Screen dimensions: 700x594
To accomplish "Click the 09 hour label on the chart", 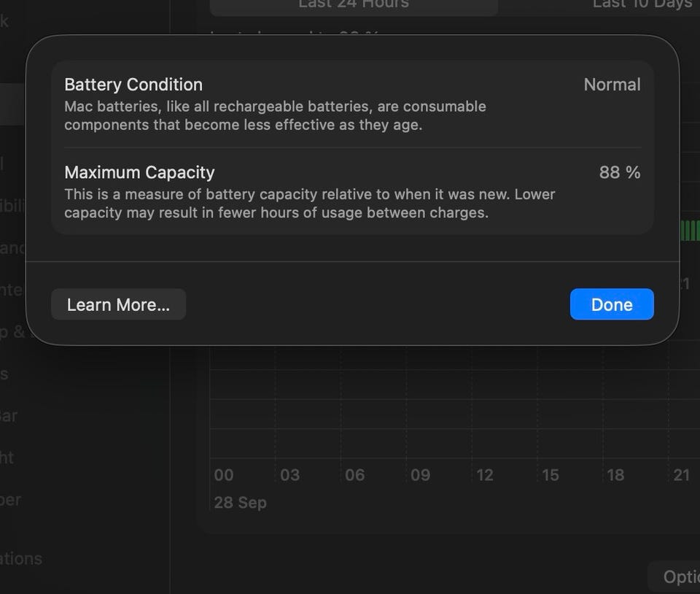I will click(420, 475).
